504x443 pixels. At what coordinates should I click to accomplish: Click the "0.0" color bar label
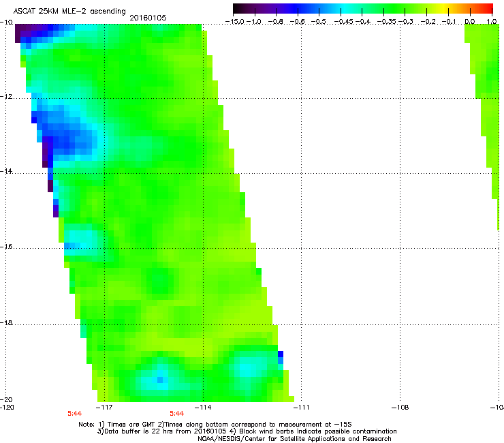(470, 22)
